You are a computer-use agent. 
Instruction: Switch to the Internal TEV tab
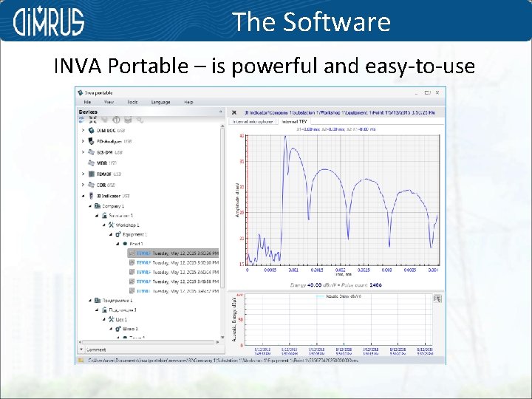point(294,121)
